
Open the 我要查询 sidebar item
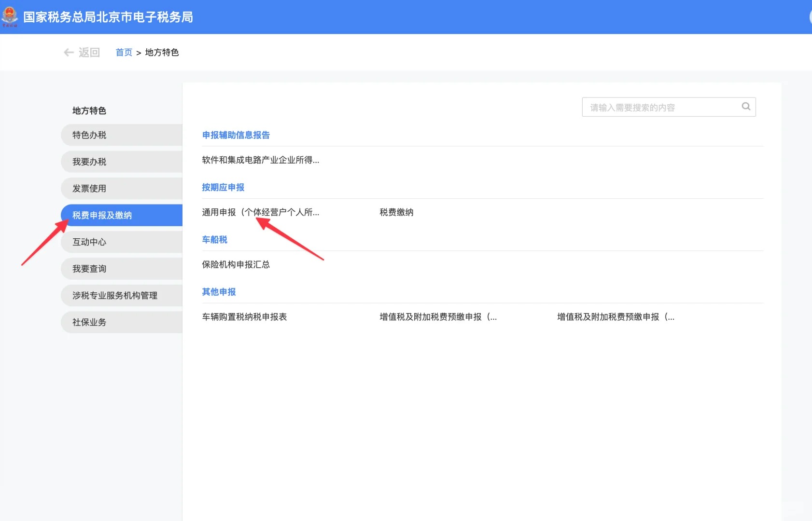(122, 269)
